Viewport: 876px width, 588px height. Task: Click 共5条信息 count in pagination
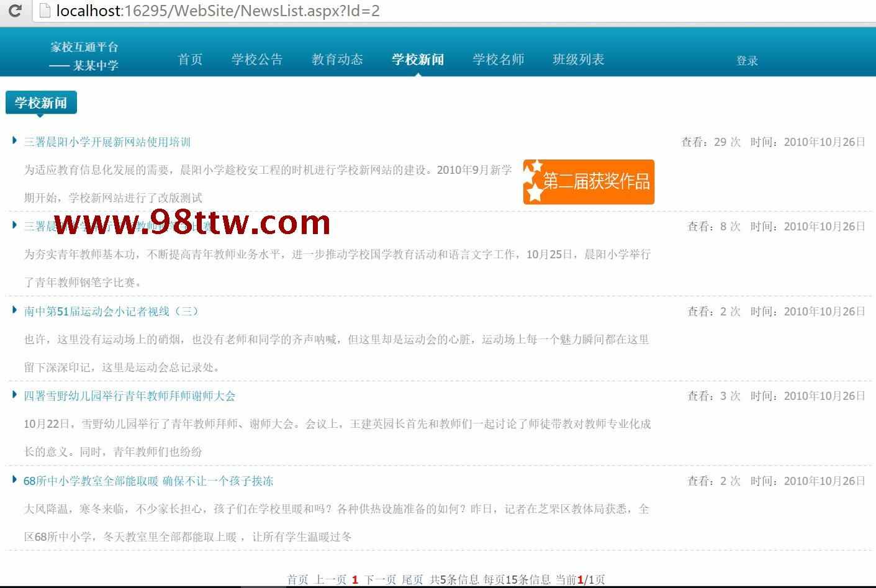click(454, 579)
